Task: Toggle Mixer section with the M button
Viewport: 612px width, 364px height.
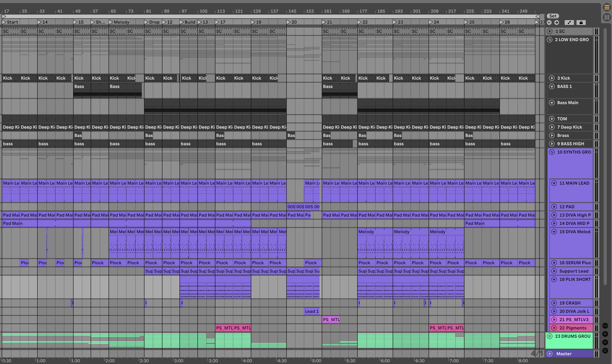Action: 605,342
